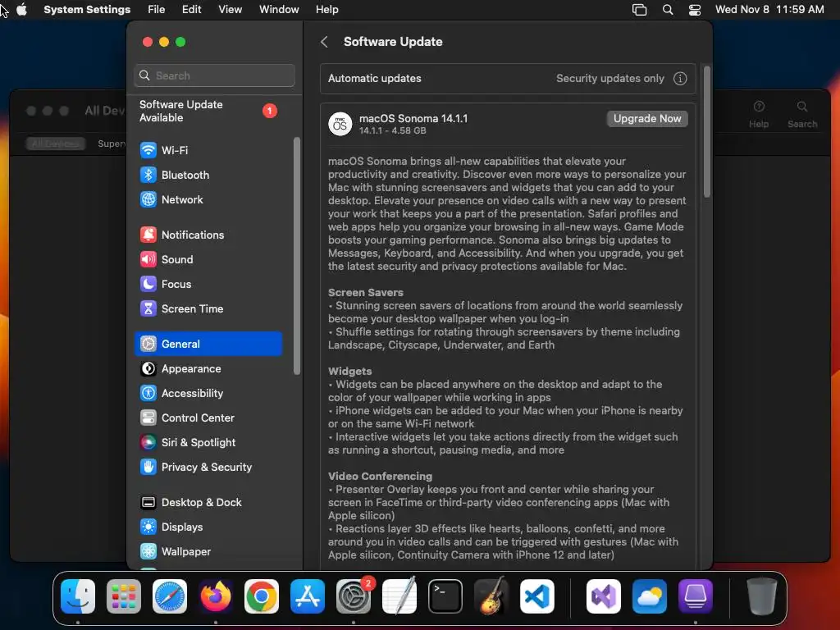This screenshot has width=840, height=630.
Task: Open Control Center in menu bar
Action: (x=695, y=10)
